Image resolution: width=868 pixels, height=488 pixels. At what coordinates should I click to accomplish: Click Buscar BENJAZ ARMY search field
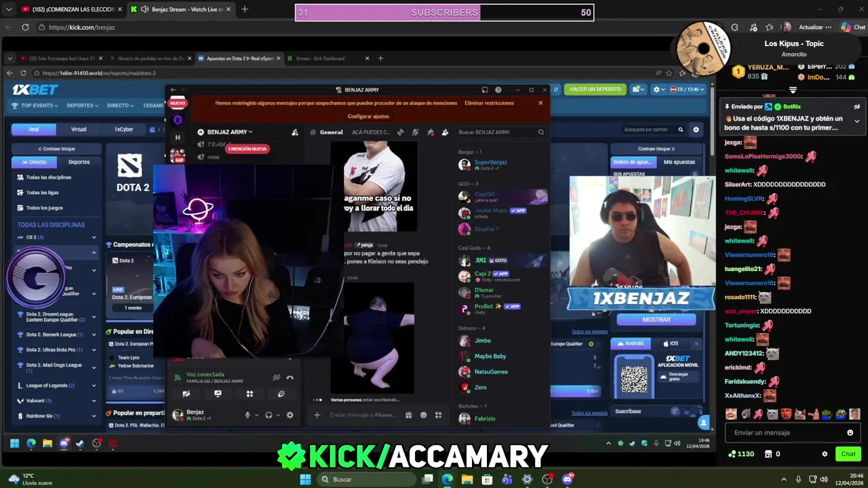point(500,132)
